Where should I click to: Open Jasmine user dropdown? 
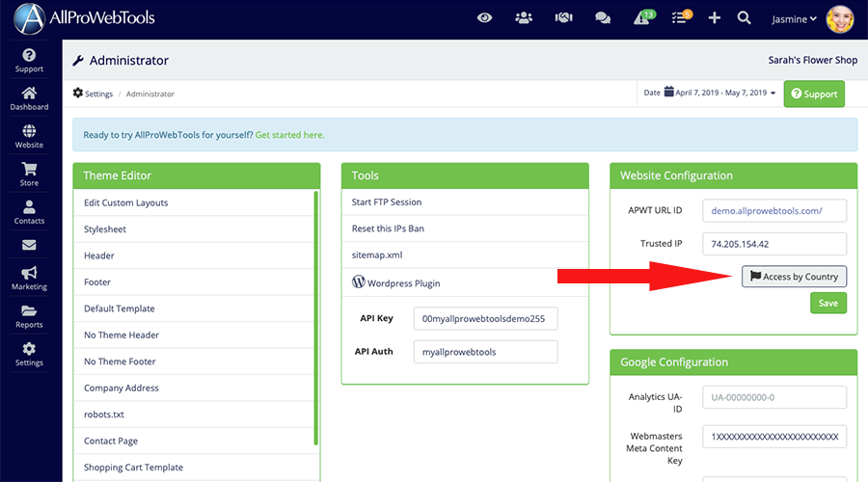pos(794,19)
